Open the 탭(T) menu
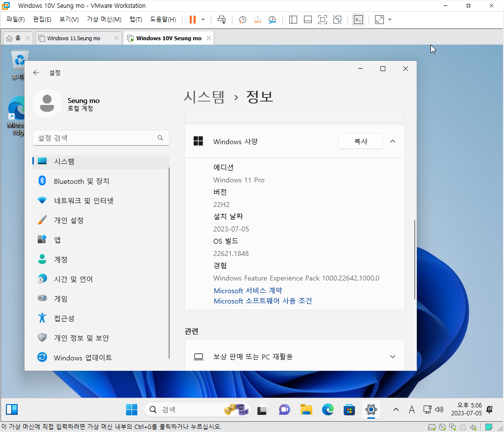Image resolution: width=504 pixels, height=432 pixels. click(136, 20)
